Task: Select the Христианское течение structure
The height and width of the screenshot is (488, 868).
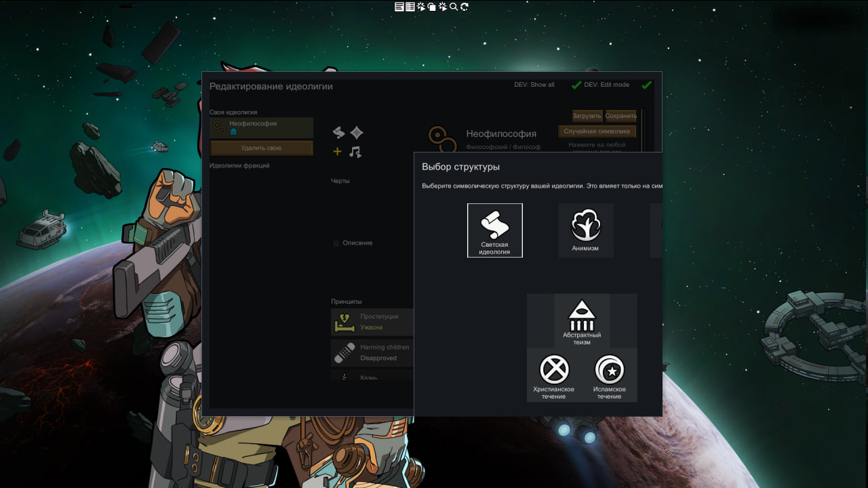Action: (x=554, y=375)
